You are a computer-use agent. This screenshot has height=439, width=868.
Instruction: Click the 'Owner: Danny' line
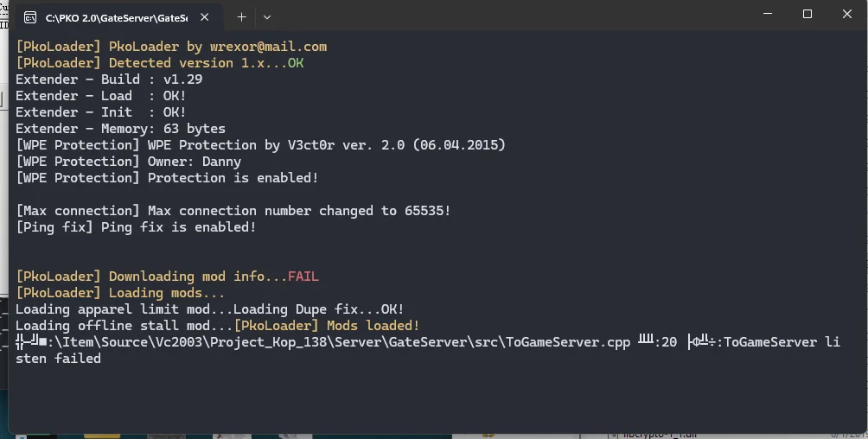[129, 162]
